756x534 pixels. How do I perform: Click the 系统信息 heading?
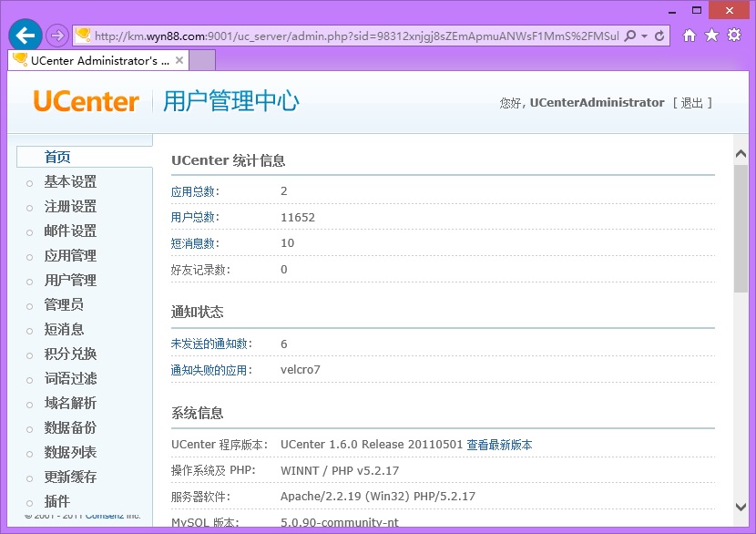[197, 414]
